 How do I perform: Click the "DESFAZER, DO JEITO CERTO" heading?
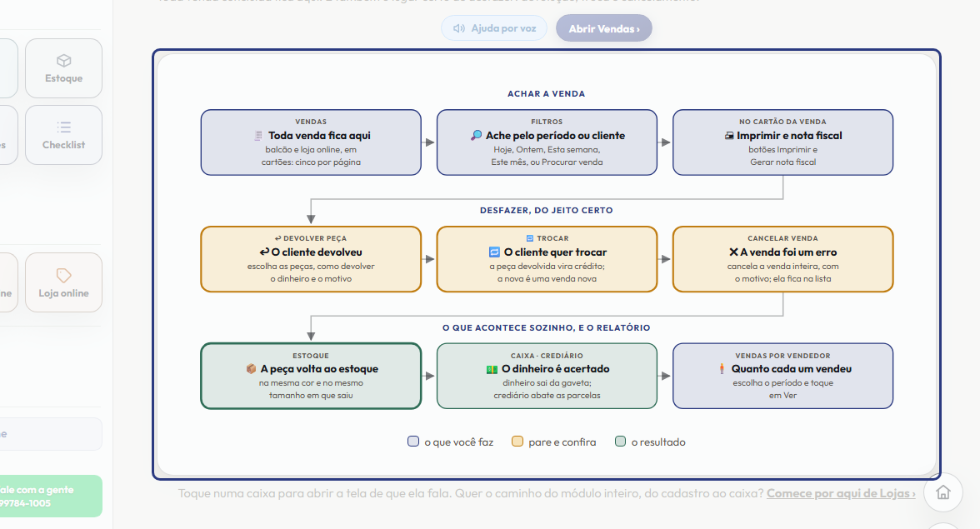(x=547, y=211)
